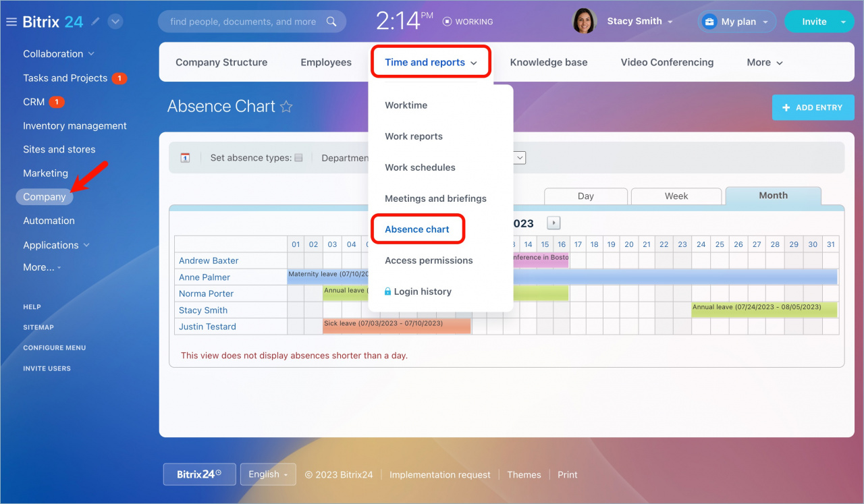Click the search magnifier icon
The width and height of the screenshot is (864, 504).
tap(331, 22)
